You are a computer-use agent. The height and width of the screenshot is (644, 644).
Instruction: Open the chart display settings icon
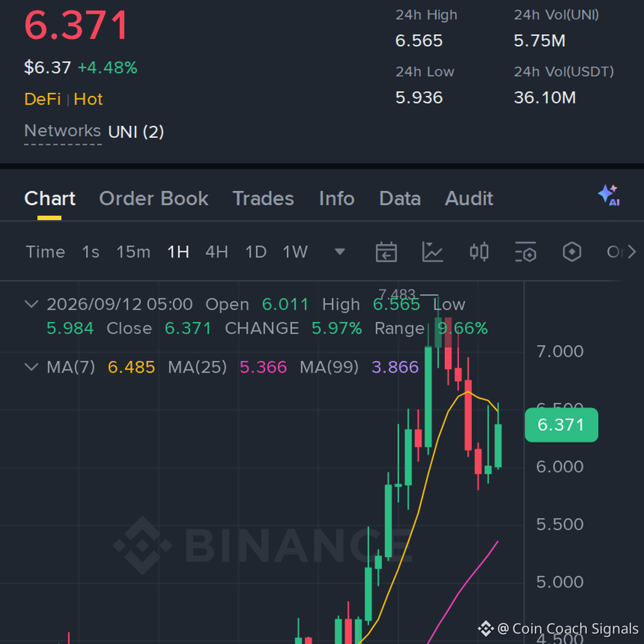pos(525,252)
